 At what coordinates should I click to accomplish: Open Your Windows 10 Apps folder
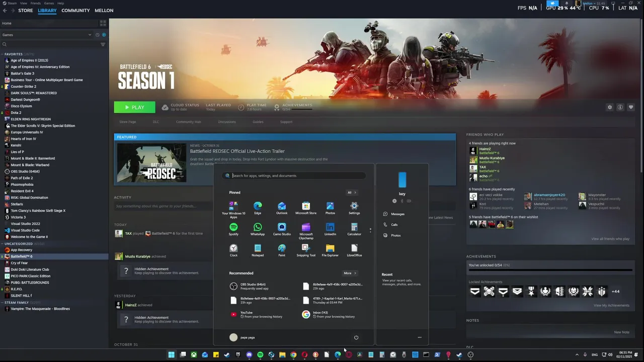point(233,210)
